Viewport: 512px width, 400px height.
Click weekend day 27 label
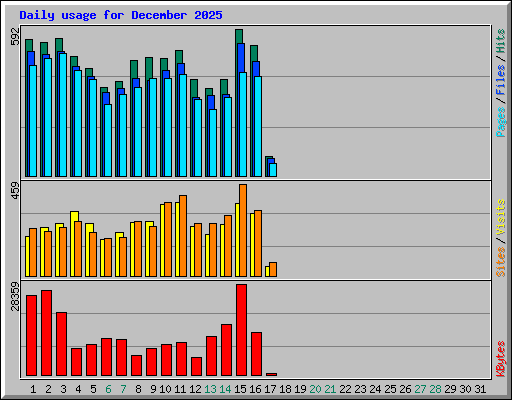point(420,389)
